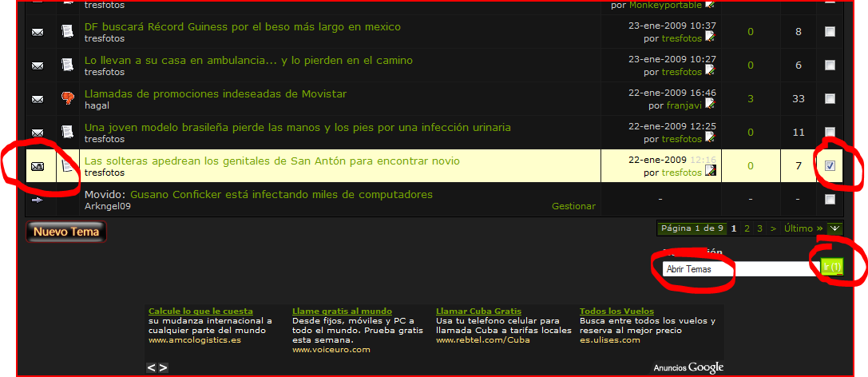
Task: Select checkbox for DF Récord Guiness thread
Action: (830, 31)
